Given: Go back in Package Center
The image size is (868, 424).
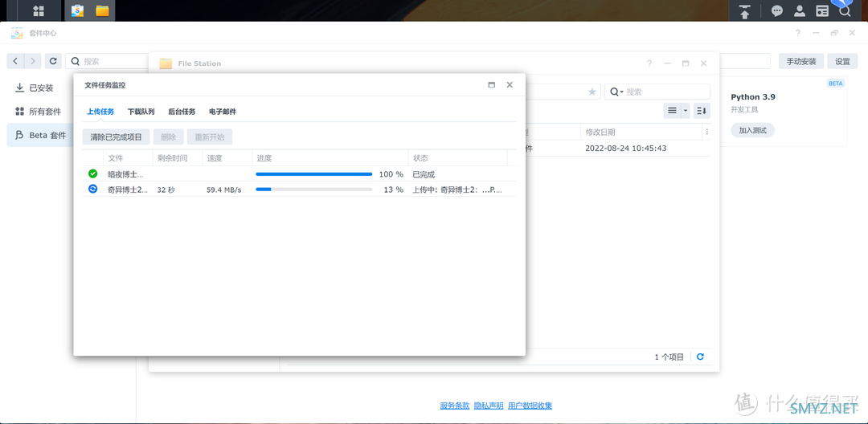Looking at the screenshot, I should pyautogui.click(x=15, y=61).
